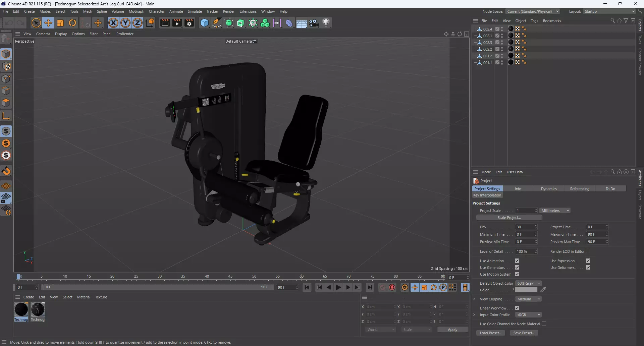Open Node Space dropdown
Screen dimensions: 644x346
(x=533, y=11)
